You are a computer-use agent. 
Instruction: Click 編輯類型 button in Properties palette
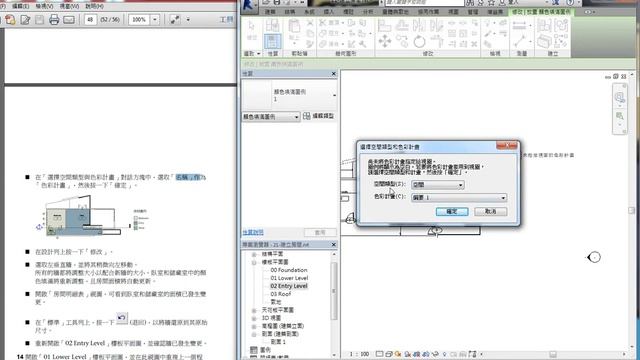tap(319, 116)
